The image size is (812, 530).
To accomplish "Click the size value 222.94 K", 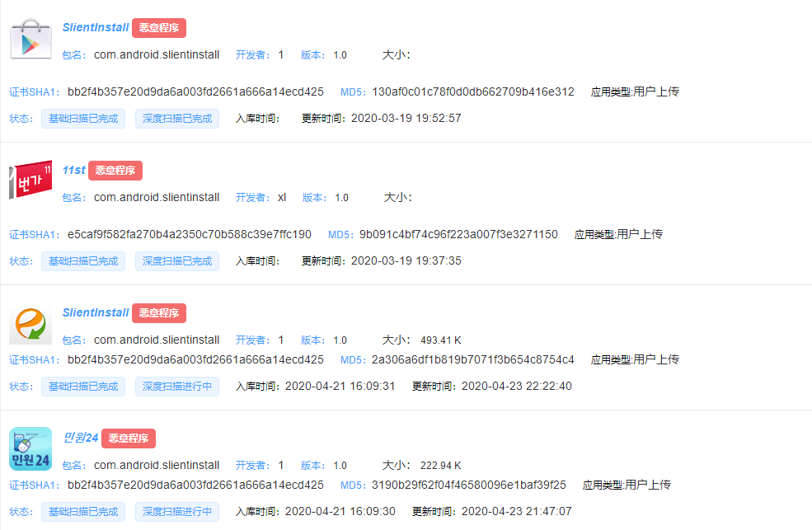I will click(x=441, y=466).
